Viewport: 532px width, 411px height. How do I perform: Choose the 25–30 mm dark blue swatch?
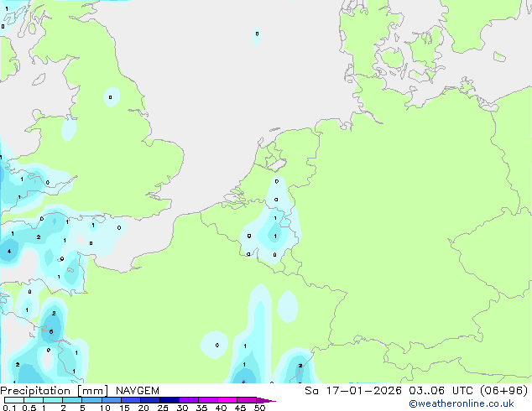coord(170,400)
